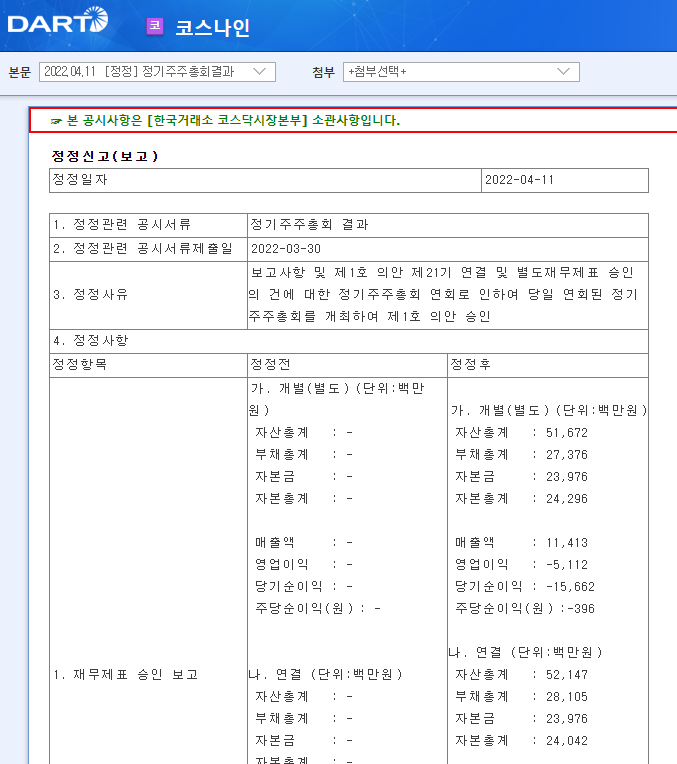
Task: Select the date value 2022-04-11
Action: coord(520,180)
